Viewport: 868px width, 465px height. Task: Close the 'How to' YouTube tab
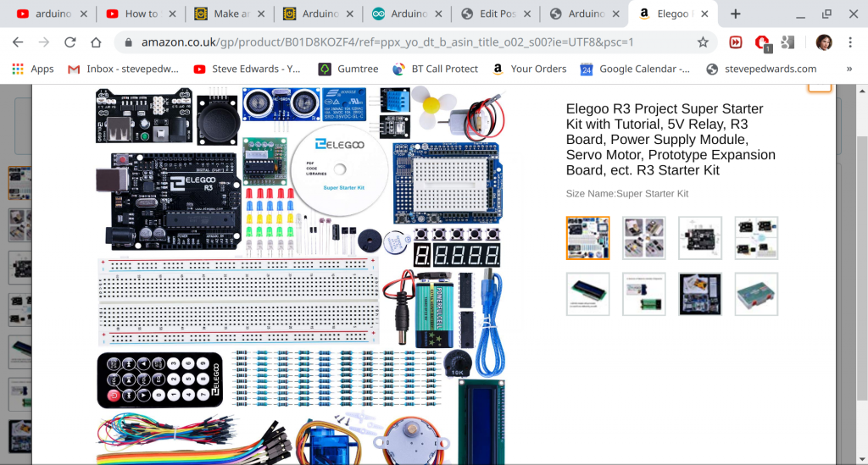(x=172, y=14)
